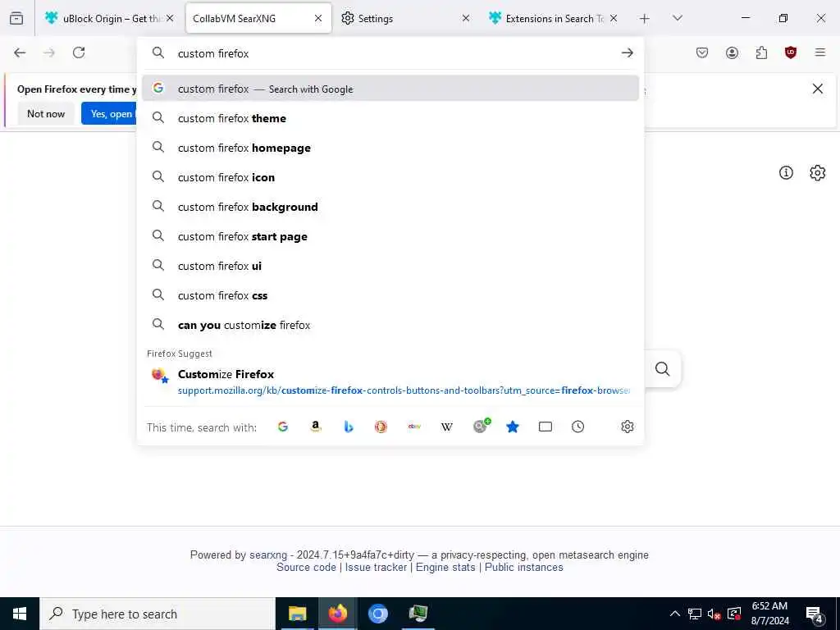Submit the URL with the go arrow
The width and height of the screenshot is (840, 630).
click(x=628, y=52)
